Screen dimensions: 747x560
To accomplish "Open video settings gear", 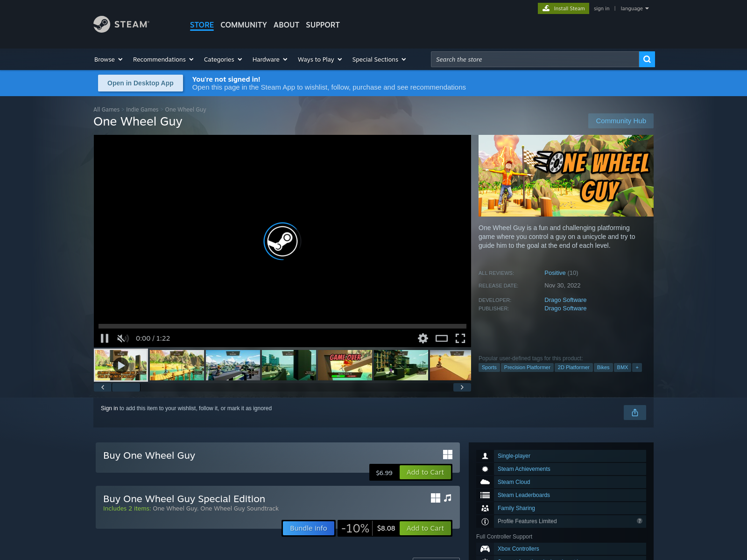I will (423, 338).
